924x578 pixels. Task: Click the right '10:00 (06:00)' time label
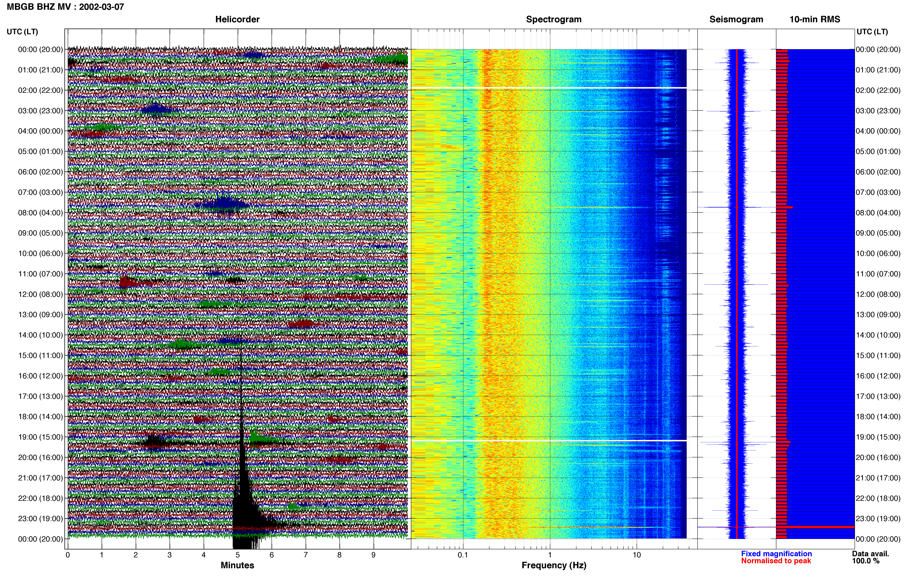pos(878,253)
